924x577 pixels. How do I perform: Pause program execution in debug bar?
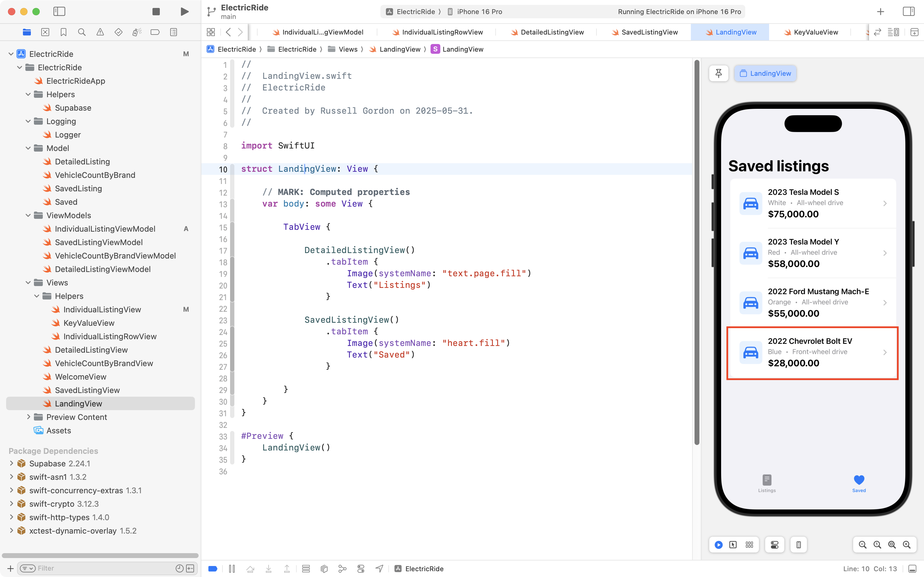click(x=232, y=569)
